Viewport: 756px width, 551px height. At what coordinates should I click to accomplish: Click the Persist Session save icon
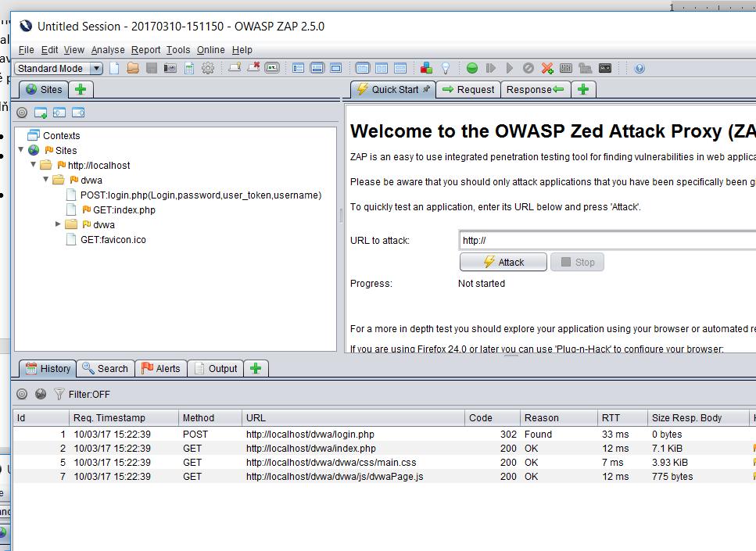click(152, 68)
